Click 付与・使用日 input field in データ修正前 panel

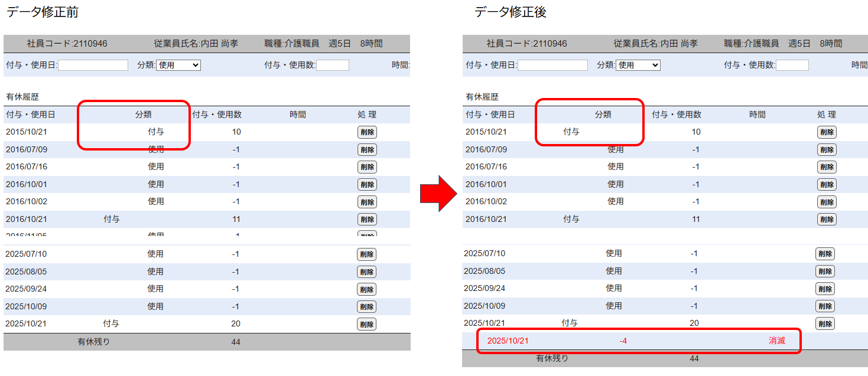[93, 66]
